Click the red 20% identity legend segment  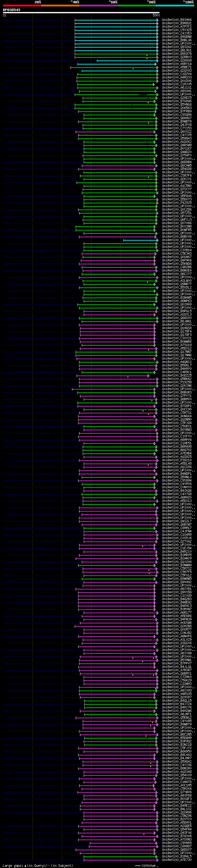point(22,6)
